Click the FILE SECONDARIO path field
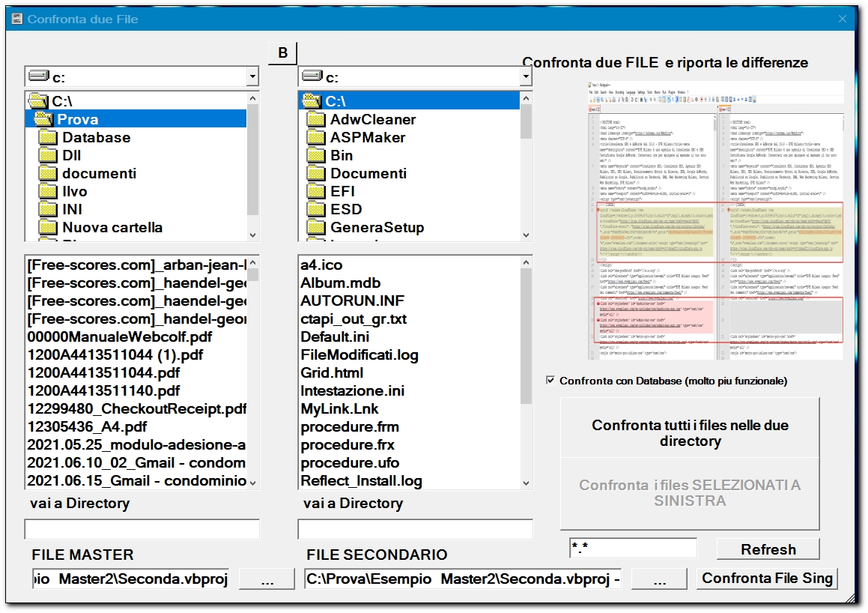The width and height of the screenshot is (868, 613). [463, 579]
